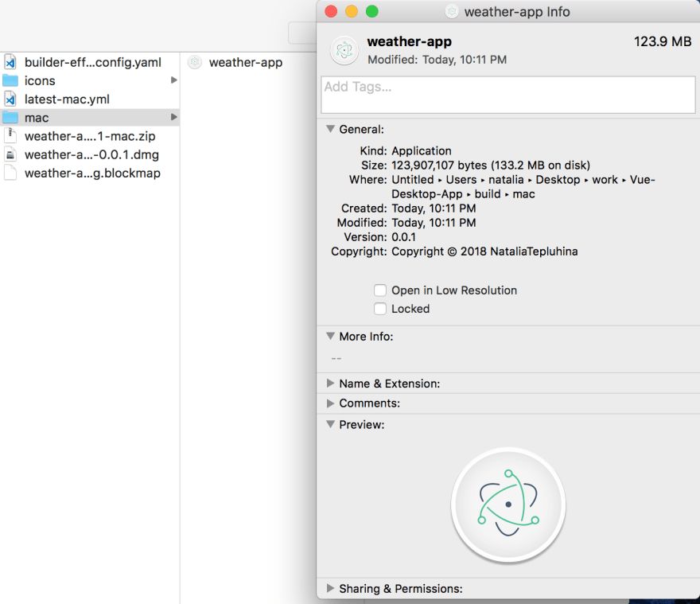The width and height of the screenshot is (700, 604).
Task: Expand the icons folder arrow
Action: pyautogui.click(x=173, y=80)
